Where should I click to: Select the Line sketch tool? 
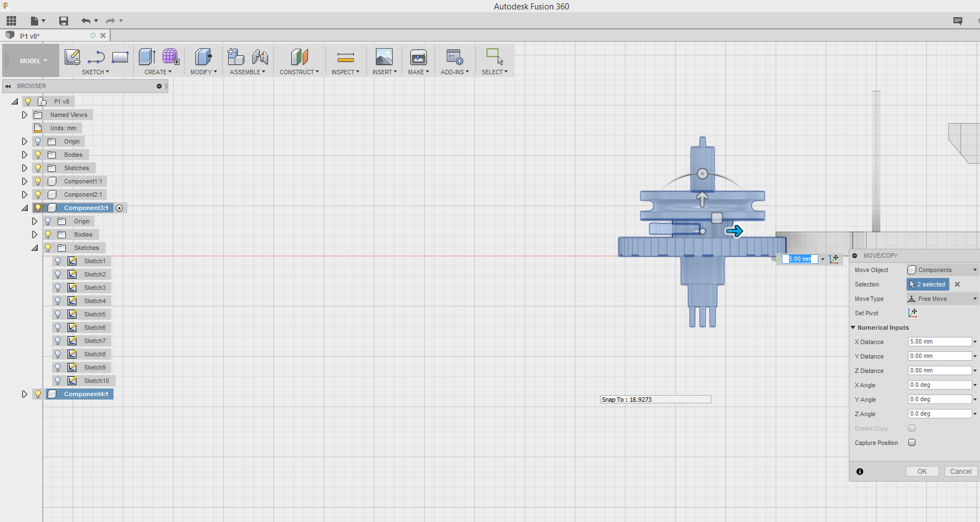(96, 57)
